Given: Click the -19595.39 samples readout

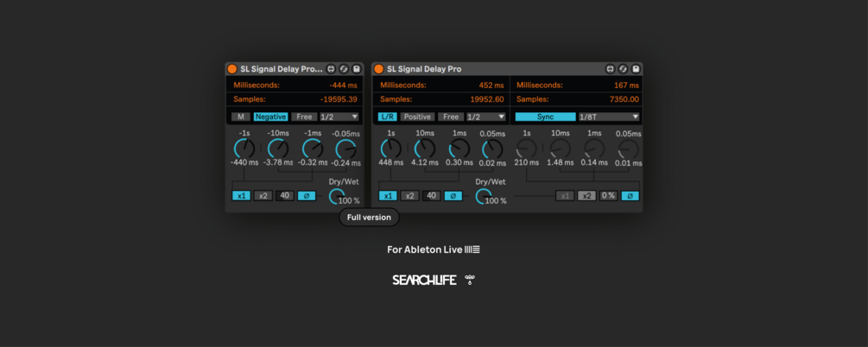Looking at the screenshot, I should pos(339,99).
